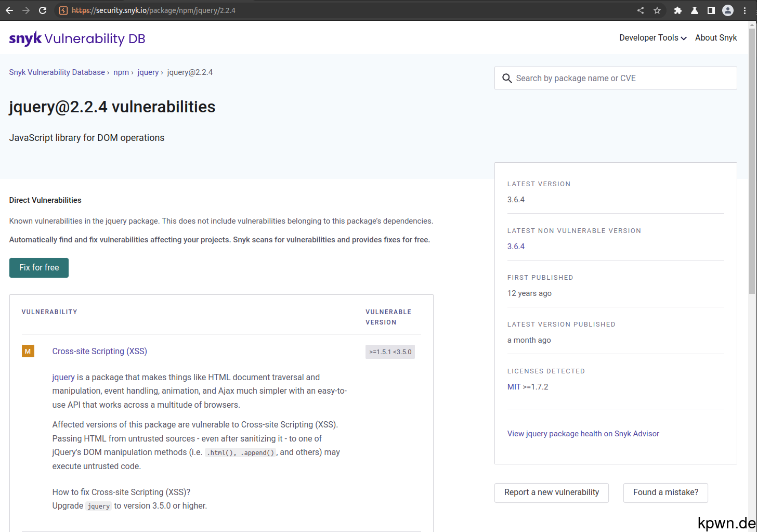Open the browser three-dot menu
Screen dimensions: 757x532
(746, 10)
